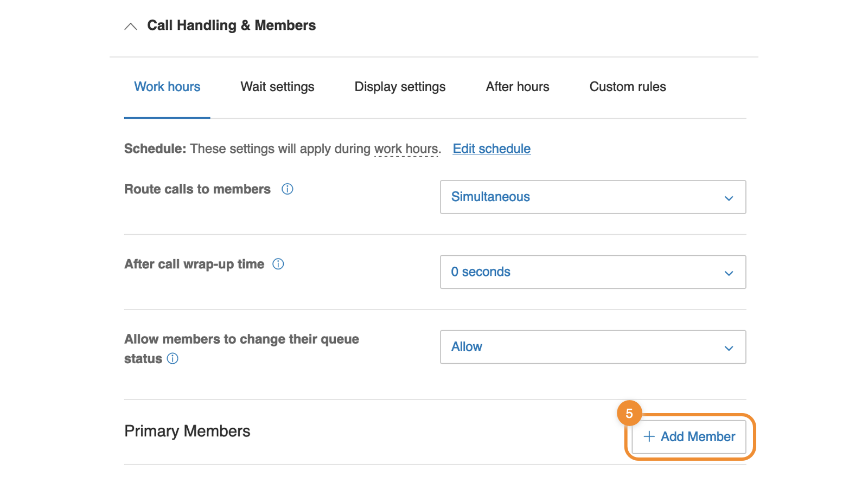This screenshot has height=477, width=868.
Task: Click the Edit schedule link
Action: click(492, 149)
